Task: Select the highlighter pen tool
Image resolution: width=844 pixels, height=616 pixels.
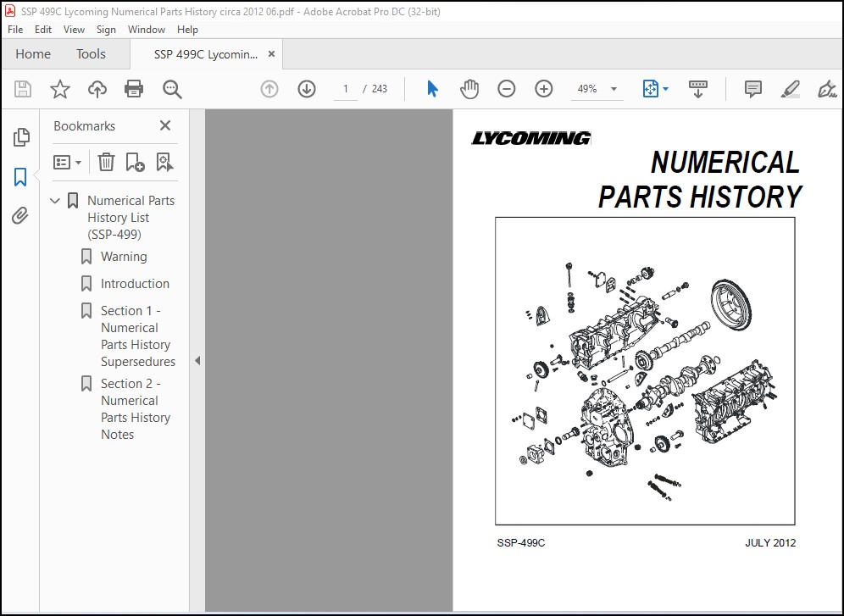Action: 790,89
